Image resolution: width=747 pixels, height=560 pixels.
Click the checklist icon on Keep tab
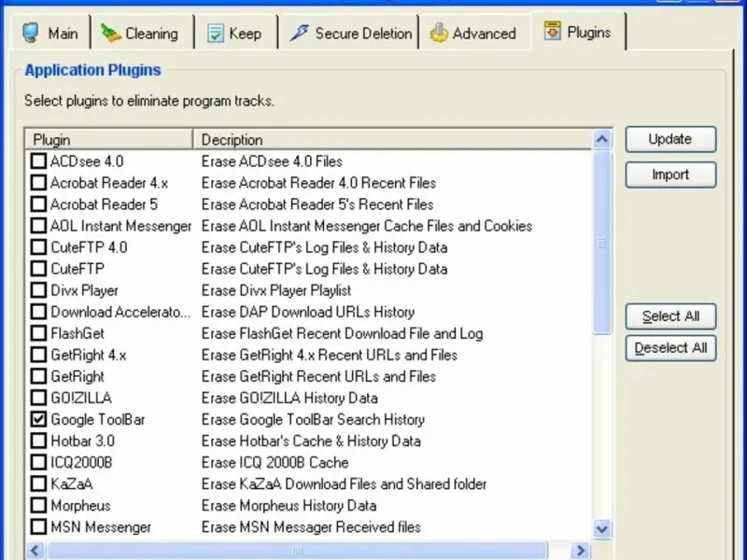tap(216, 34)
